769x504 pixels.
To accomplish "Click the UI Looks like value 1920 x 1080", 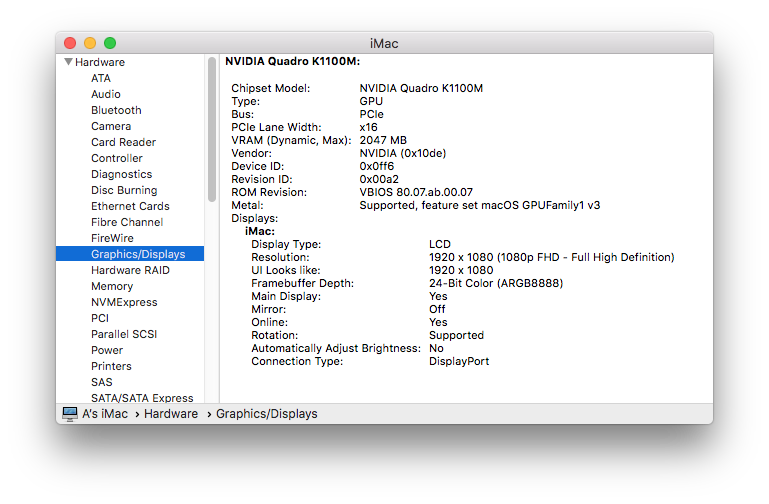I will coord(461,270).
